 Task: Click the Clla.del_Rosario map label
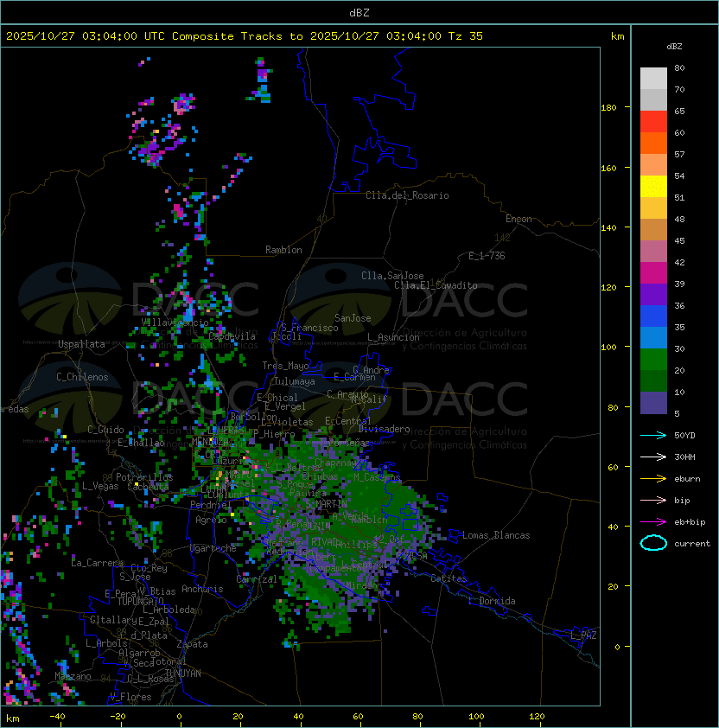(407, 195)
